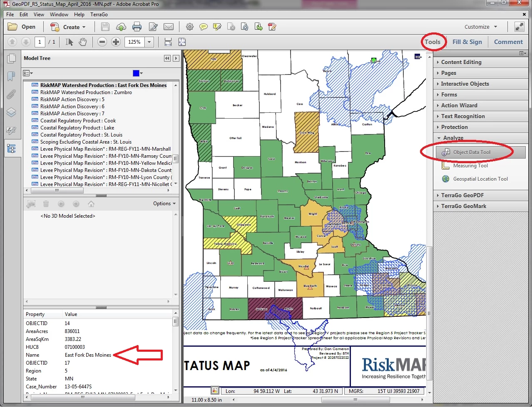532x410 pixels.
Task: Open the Bookmarks panel
Action: tap(12, 77)
